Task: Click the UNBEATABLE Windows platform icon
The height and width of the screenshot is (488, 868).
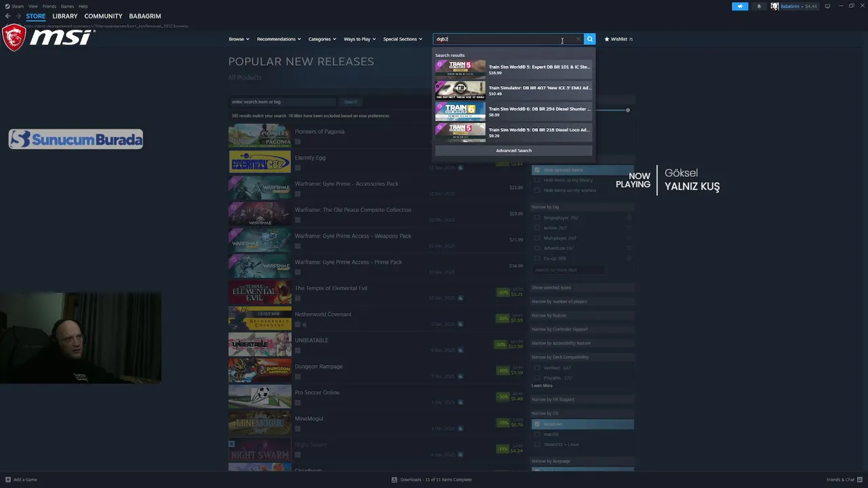Action: pyautogui.click(x=298, y=350)
